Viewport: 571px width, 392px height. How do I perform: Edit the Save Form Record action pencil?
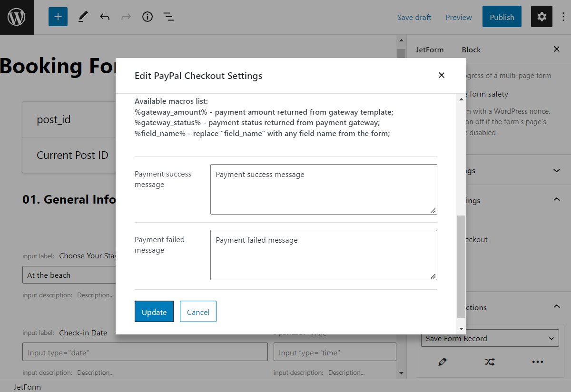442,362
